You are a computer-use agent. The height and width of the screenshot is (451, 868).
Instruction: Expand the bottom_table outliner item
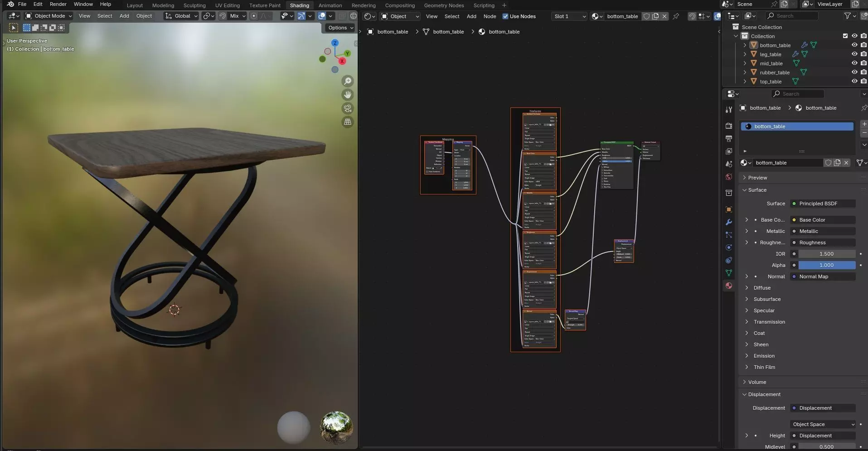745,45
